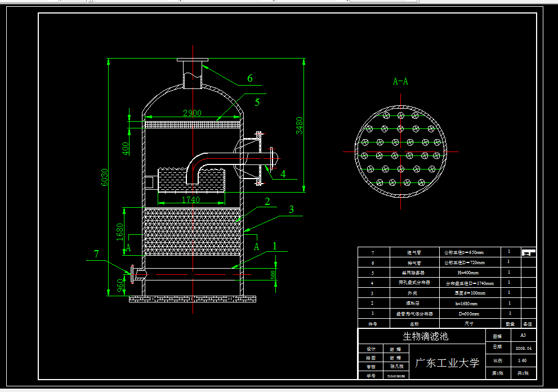Select the 第1张 sheet number cell
The image size is (558, 392).
[498, 373]
